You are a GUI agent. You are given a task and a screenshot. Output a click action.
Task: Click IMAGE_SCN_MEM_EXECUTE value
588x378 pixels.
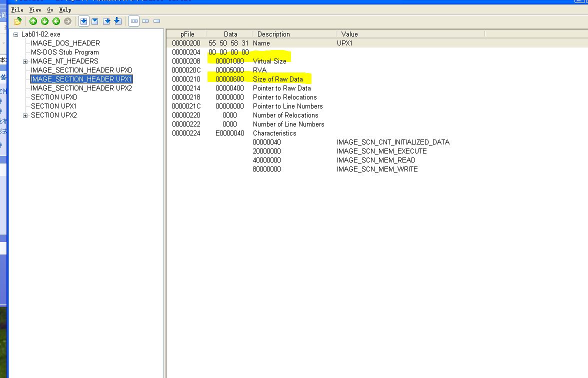click(x=382, y=151)
